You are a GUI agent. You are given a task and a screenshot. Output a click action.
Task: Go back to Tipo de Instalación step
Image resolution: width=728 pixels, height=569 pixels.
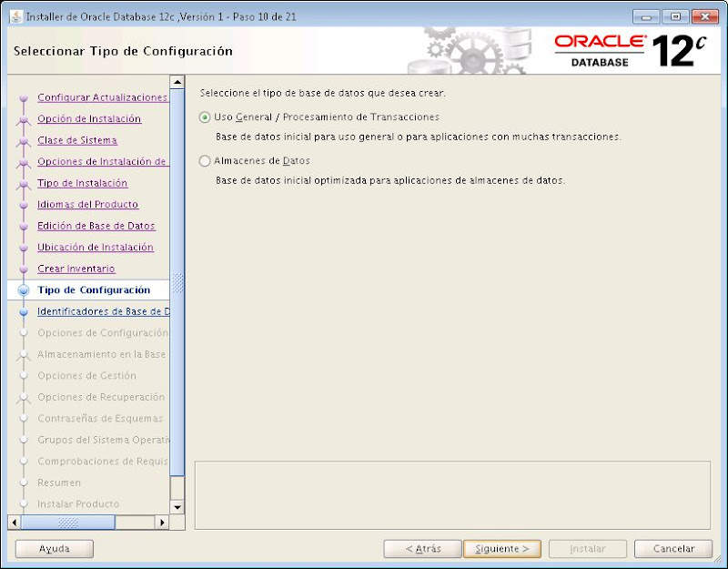[82, 183]
